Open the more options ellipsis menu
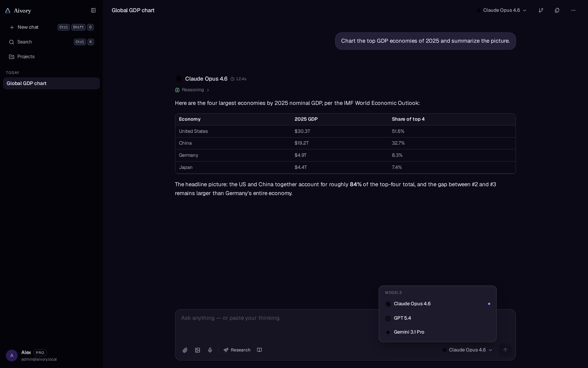588x368 pixels. coord(573,10)
